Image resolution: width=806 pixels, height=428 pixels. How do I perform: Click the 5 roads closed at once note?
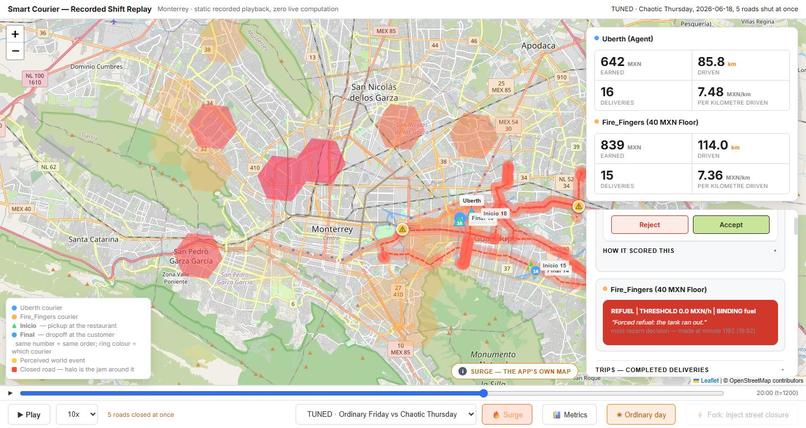(140, 414)
